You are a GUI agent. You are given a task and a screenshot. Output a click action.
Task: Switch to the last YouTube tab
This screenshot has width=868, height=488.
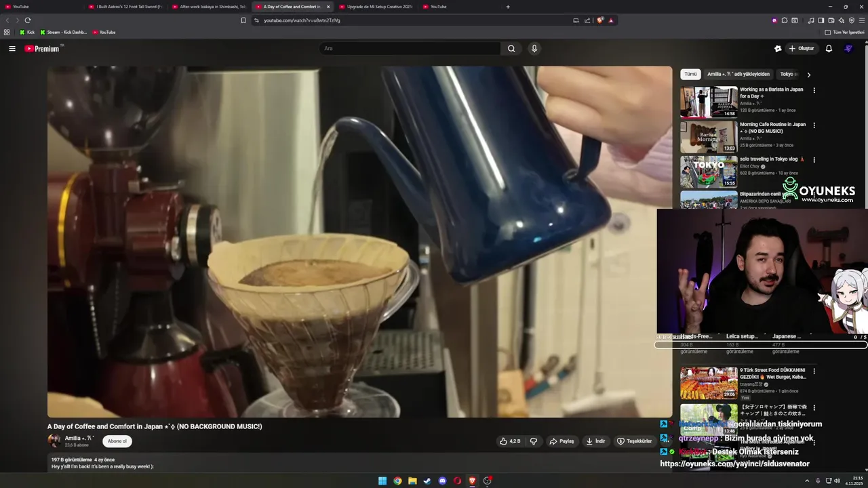[460, 7]
